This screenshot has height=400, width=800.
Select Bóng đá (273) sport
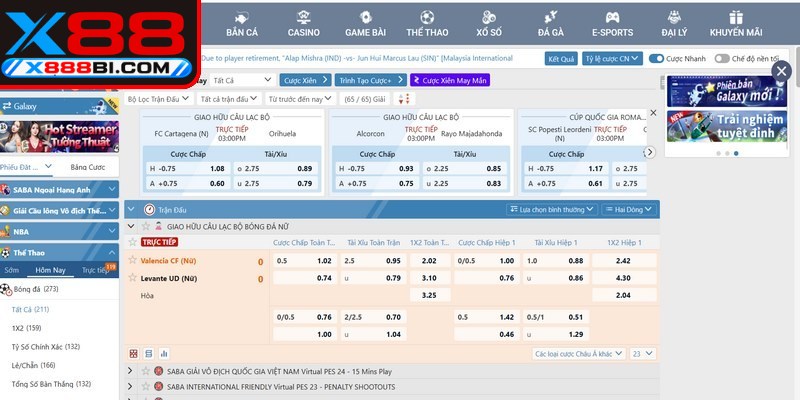[x=36, y=289]
